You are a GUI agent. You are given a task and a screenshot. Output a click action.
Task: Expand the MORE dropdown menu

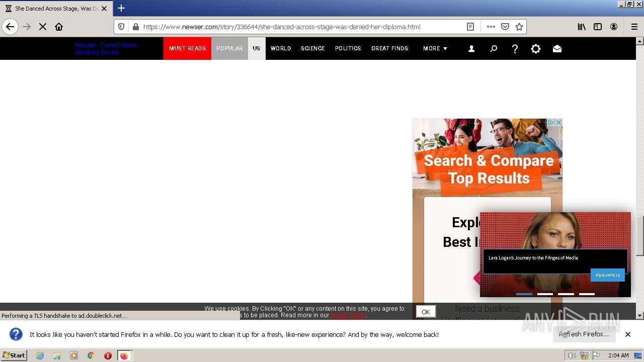[435, 48]
